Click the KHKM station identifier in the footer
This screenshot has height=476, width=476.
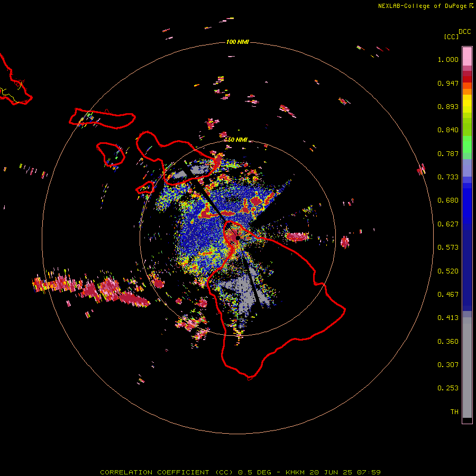(295, 472)
